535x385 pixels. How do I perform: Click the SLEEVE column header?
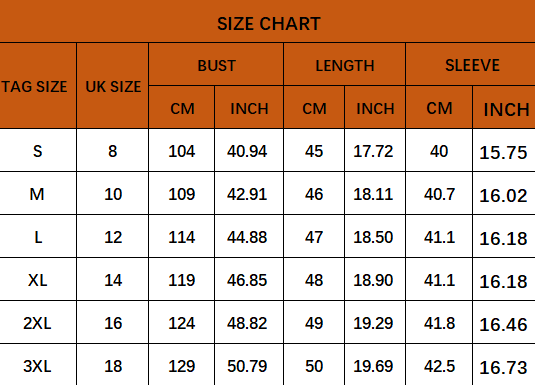pos(471,64)
